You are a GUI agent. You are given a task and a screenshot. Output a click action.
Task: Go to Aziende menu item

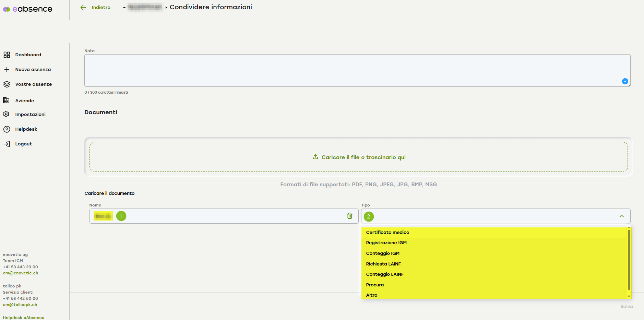coord(24,101)
